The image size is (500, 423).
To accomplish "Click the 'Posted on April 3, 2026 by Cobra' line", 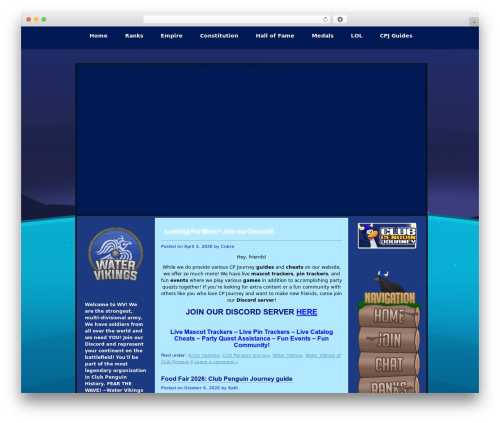I will tap(197, 246).
